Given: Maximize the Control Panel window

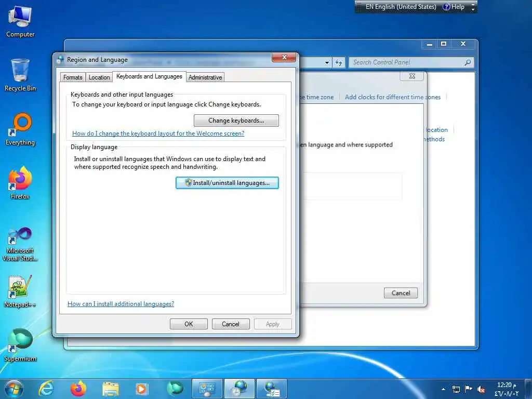Looking at the screenshot, I should pyautogui.click(x=444, y=44).
